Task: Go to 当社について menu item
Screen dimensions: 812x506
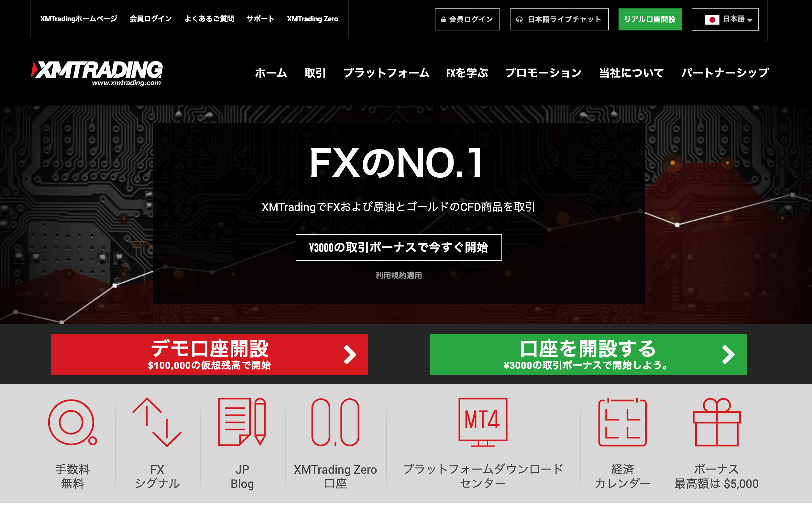Action: click(631, 72)
